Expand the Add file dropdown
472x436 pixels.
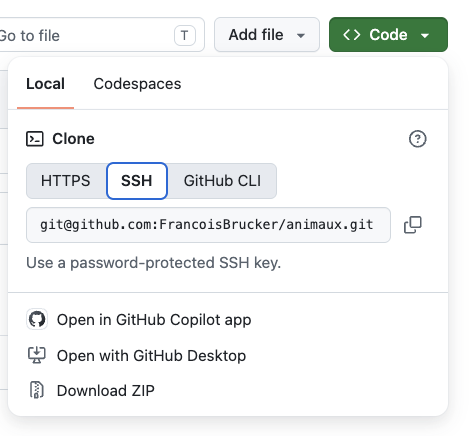coord(267,35)
